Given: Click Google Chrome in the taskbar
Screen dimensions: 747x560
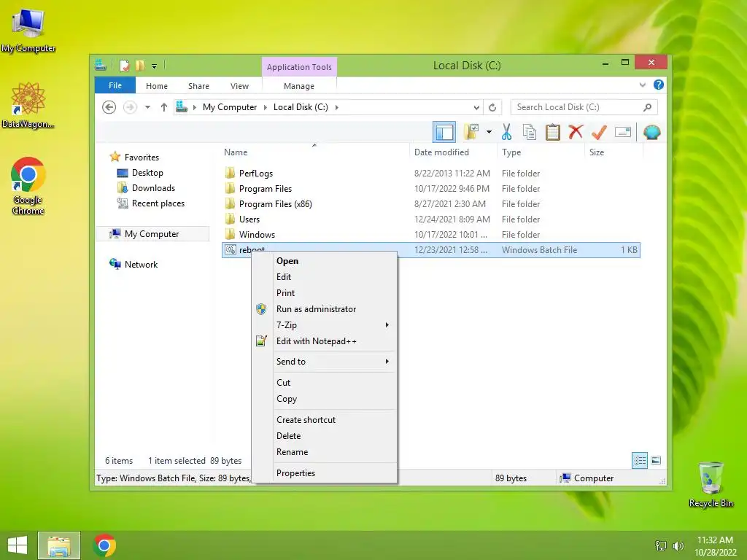Looking at the screenshot, I should pyautogui.click(x=104, y=545).
